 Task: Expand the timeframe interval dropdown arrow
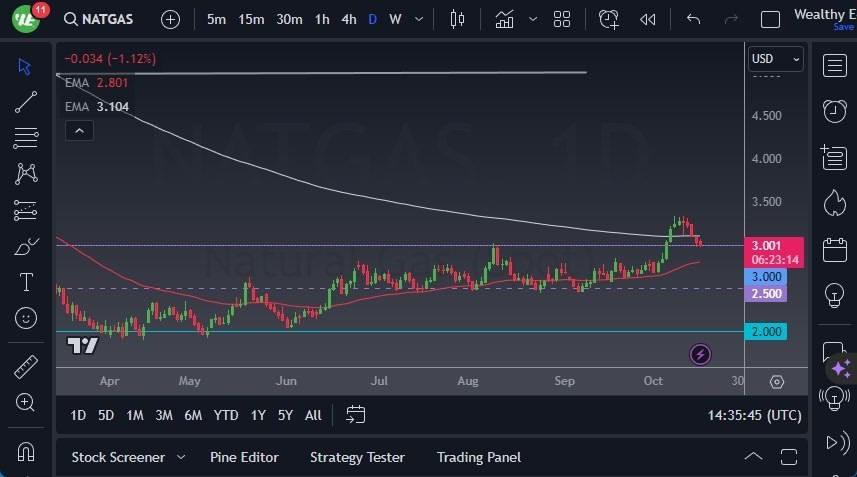coord(422,19)
